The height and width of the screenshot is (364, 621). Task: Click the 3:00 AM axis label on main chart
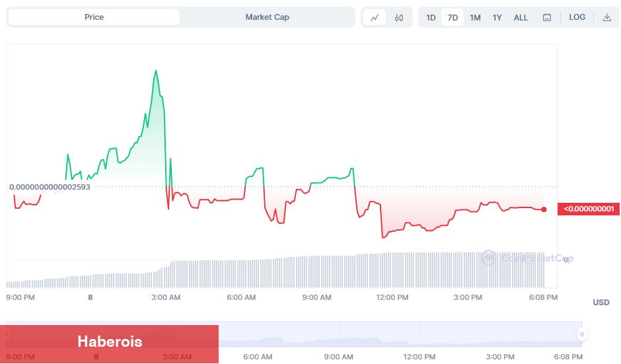[x=166, y=297]
